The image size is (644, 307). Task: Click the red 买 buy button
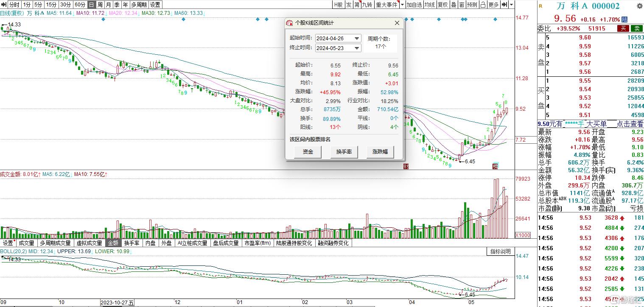click(623, 28)
